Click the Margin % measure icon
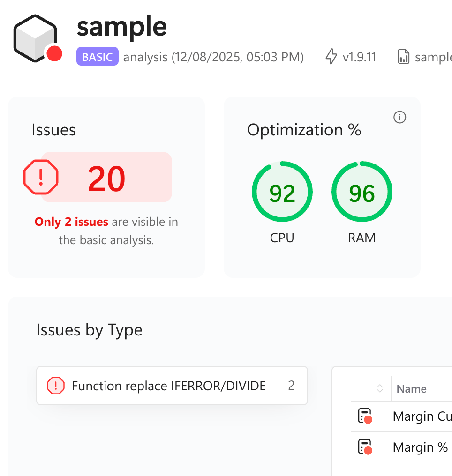452x476 pixels. 365,447
